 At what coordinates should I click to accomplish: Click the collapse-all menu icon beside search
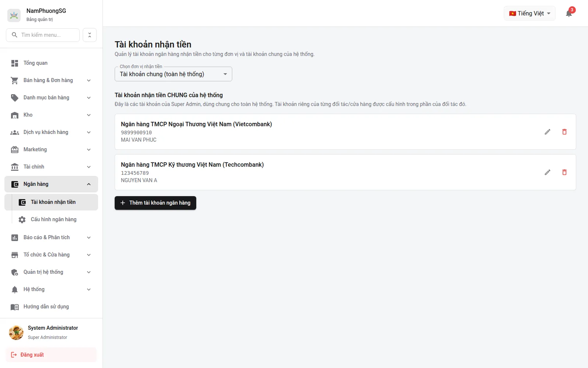click(90, 35)
